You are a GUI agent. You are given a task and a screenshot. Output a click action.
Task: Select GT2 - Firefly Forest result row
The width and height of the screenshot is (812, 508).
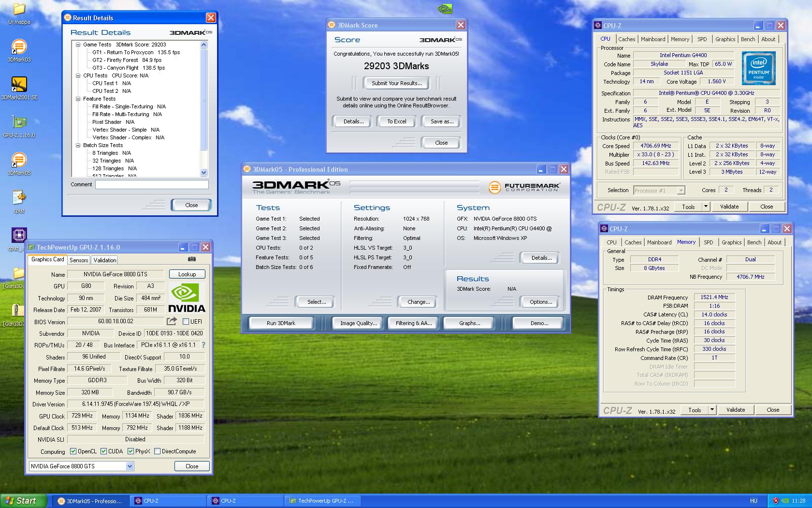(127, 60)
